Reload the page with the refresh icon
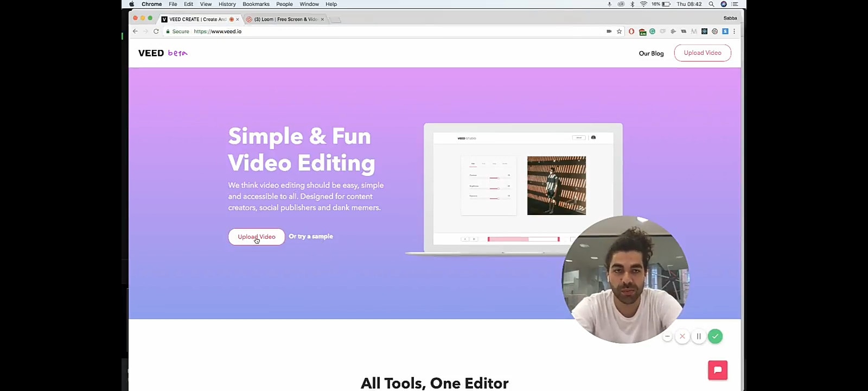Viewport: 868px width, 391px height. (x=156, y=31)
